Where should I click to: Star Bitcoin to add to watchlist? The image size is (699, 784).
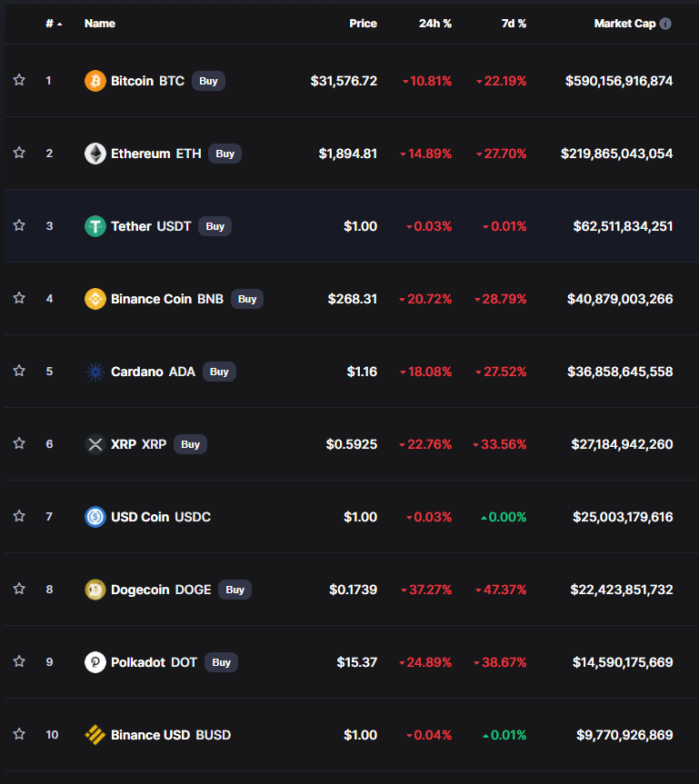tap(19, 80)
